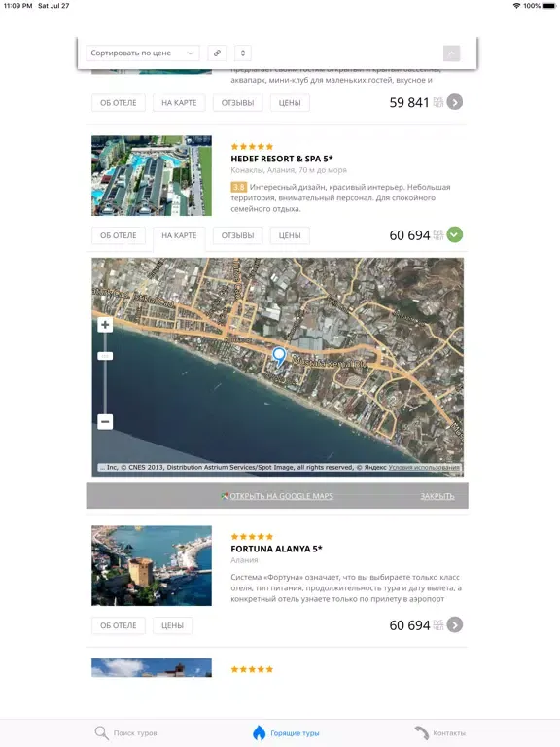
Task: Open ОБ ОТЕЛЕ tab for Hedef Resort
Action: [x=118, y=235]
